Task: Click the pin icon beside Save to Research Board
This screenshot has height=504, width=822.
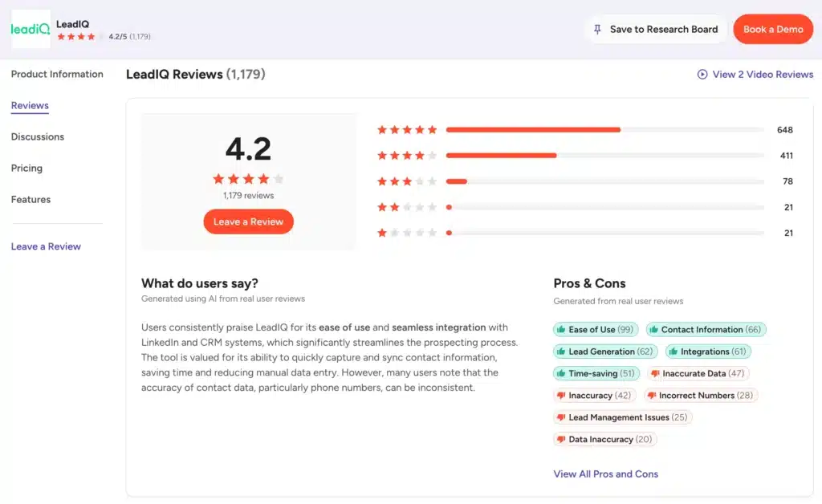Action: 597,30
